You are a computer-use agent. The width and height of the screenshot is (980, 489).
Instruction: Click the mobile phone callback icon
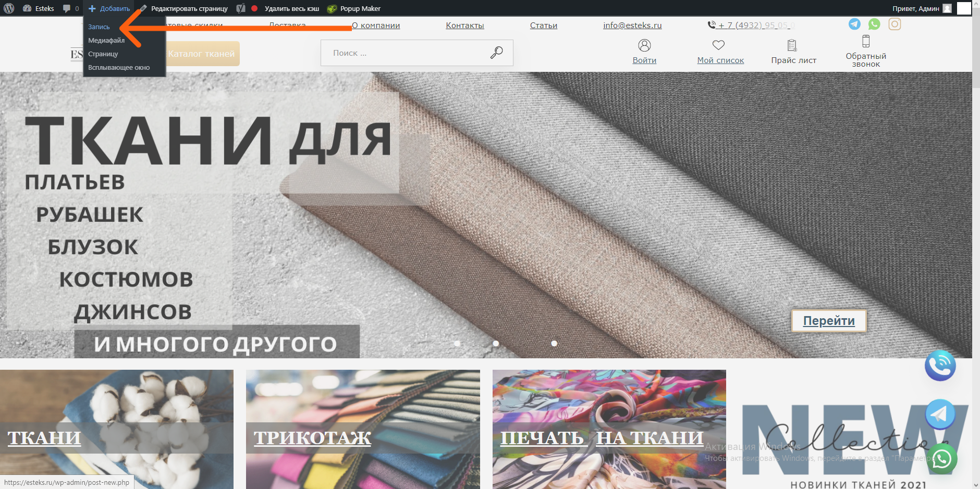(x=866, y=41)
